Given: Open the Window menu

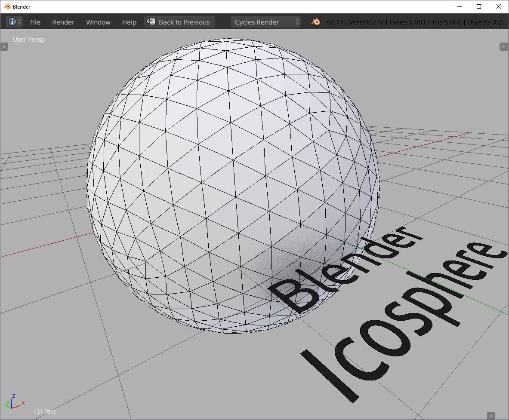Looking at the screenshot, I should [x=98, y=22].
